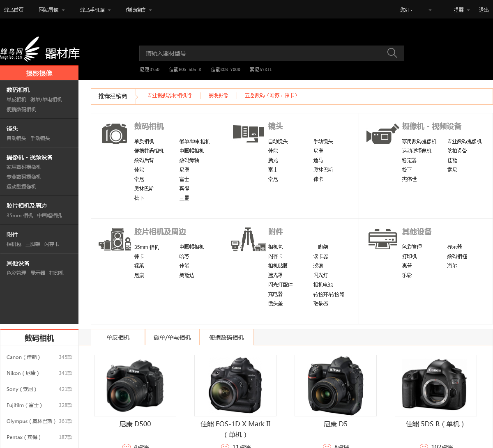Click the 佳能 5DS R（单机）product title
The height and width of the screenshot is (448, 493).
(435, 424)
